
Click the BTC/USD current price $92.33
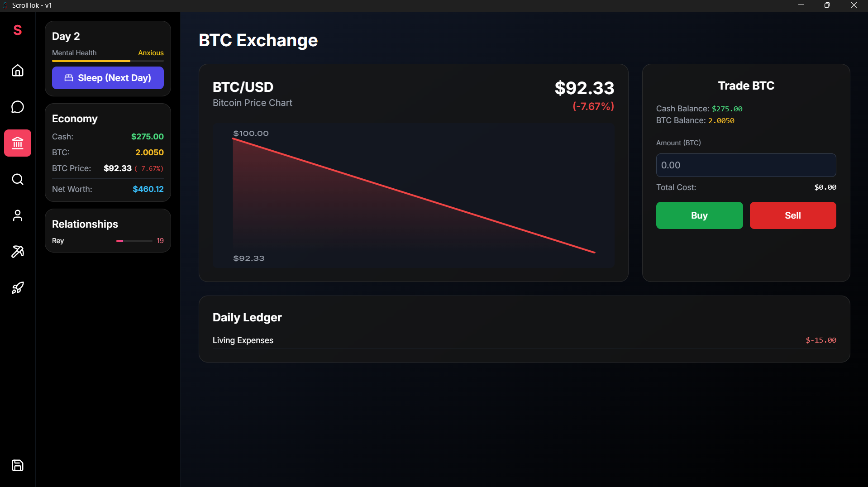[584, 88]
